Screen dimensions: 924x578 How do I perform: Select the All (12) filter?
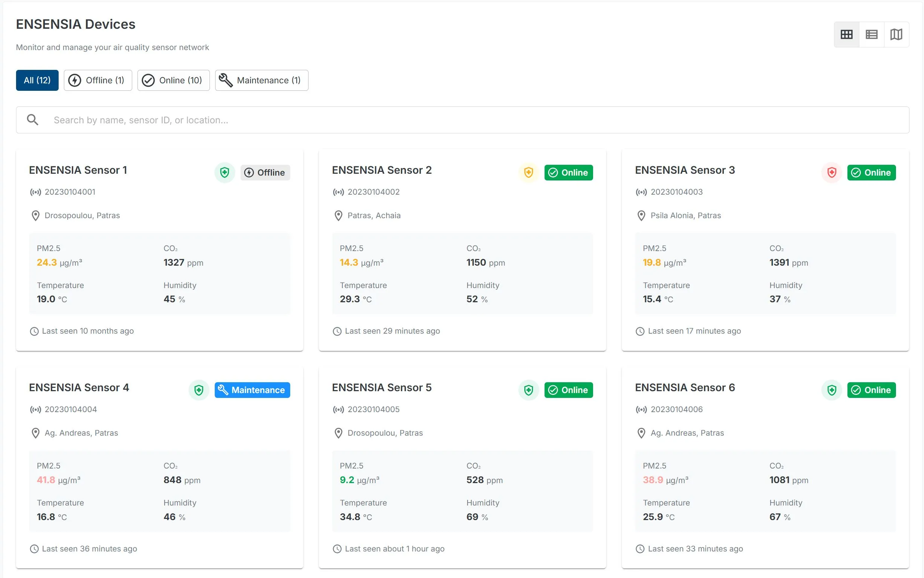tap(37, 80)
